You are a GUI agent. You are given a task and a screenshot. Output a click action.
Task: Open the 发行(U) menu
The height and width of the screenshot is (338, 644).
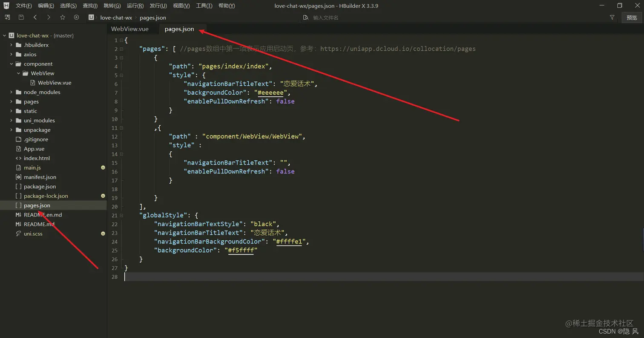point(158,6)
